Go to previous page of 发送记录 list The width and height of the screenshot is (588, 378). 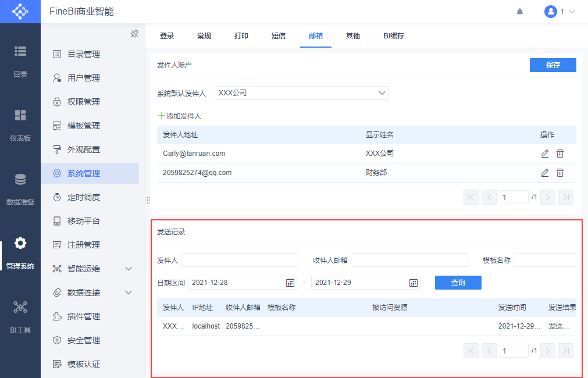[x=489, y=351]
